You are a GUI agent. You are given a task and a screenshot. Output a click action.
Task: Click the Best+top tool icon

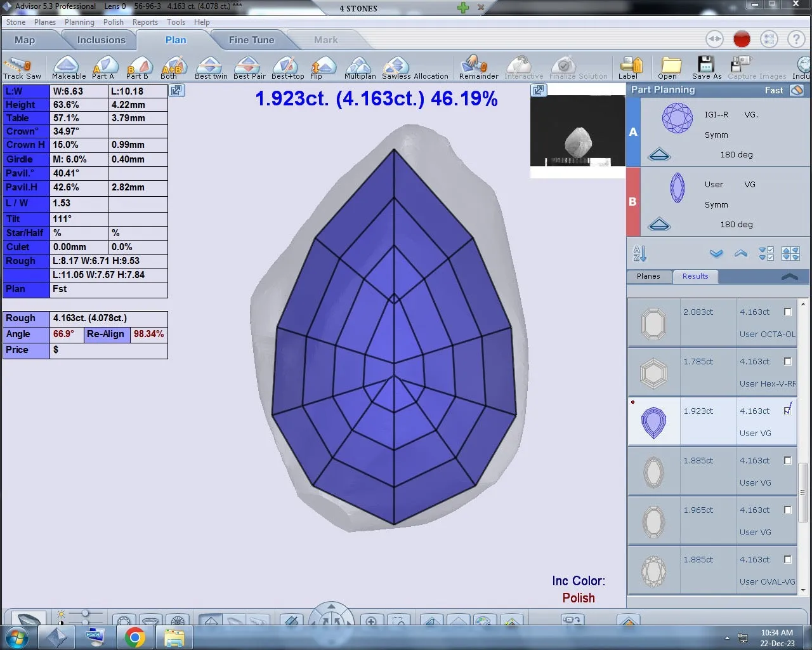287,68
